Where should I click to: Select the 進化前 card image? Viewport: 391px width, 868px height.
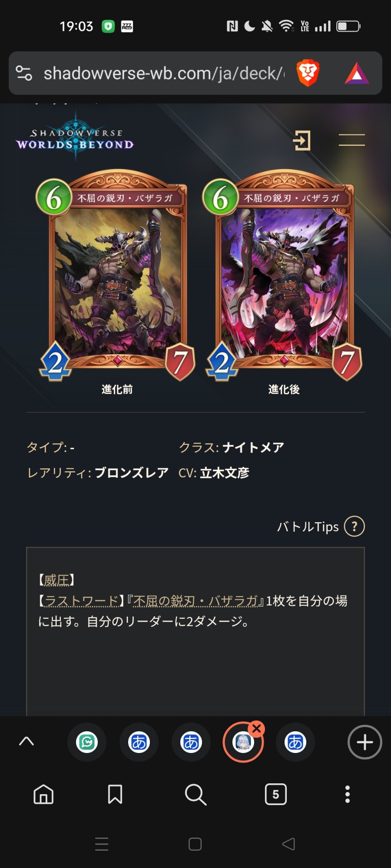point(116,276)
